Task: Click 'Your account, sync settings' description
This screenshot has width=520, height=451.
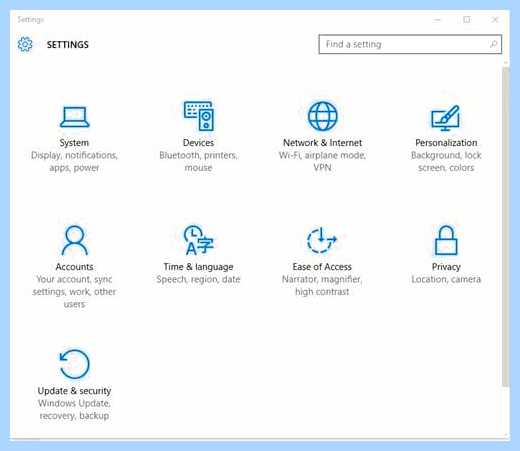Action: [x=74, y=292]
